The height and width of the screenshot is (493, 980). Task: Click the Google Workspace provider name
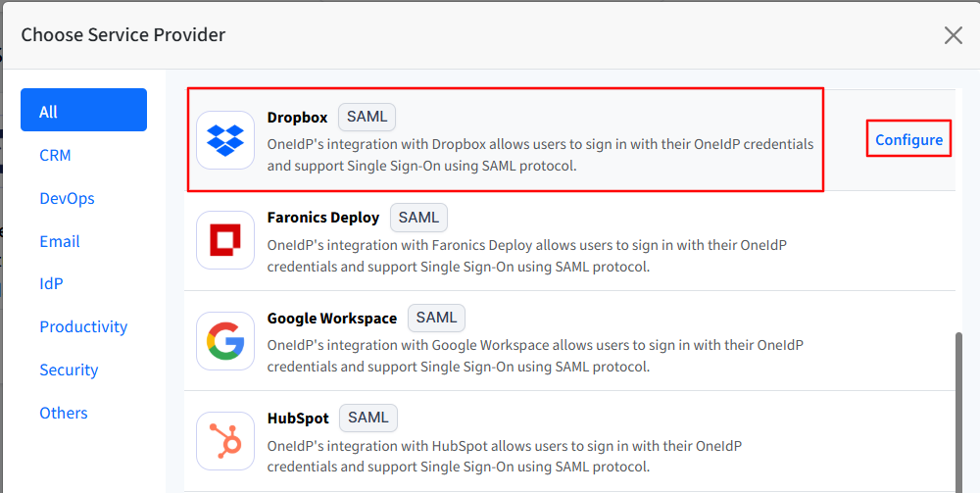click(332, 318)
